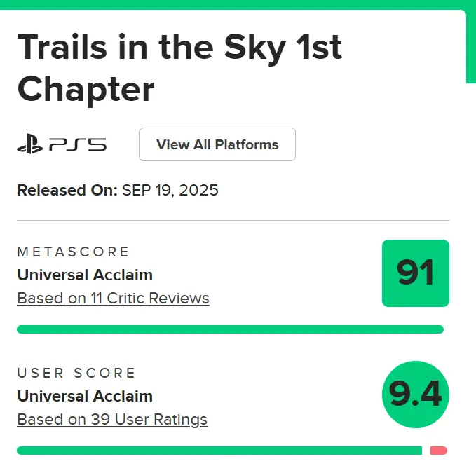Click the METASCORE heading label
This screenshot has height=466, width=476.
click(73, 252)
